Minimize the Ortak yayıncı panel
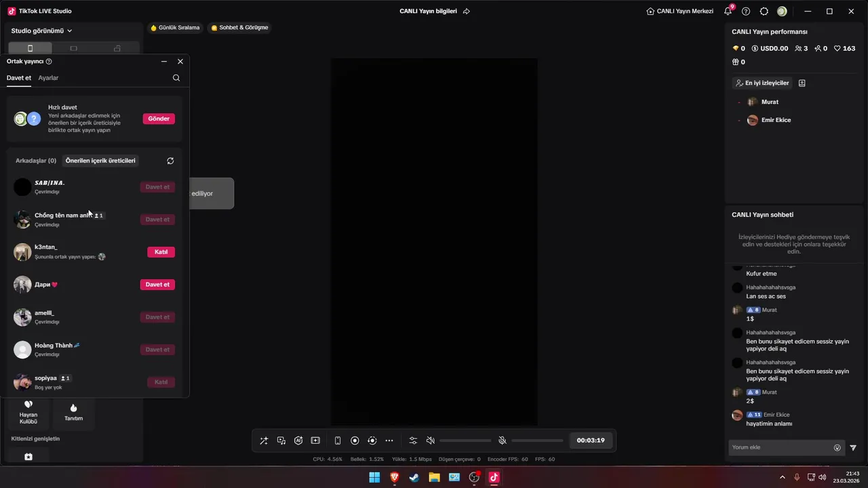 pos(164,61)
